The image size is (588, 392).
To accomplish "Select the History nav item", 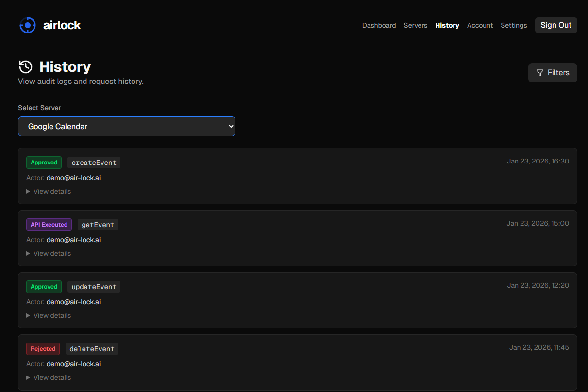I will coord(447,25).
